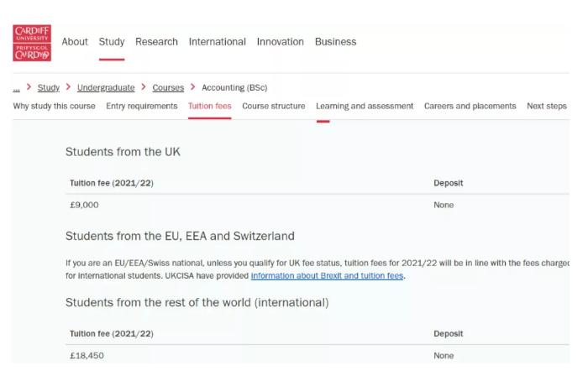Open the Entry requirements tab
Screen dimensions: 588x381
[142, 107]
